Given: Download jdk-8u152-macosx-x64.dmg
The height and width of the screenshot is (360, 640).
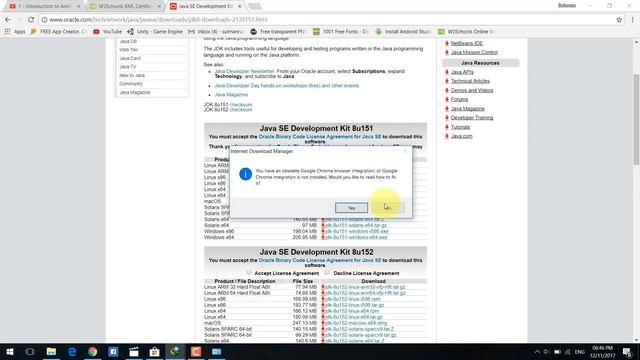Looking at the screenshot, I should 356,323.
